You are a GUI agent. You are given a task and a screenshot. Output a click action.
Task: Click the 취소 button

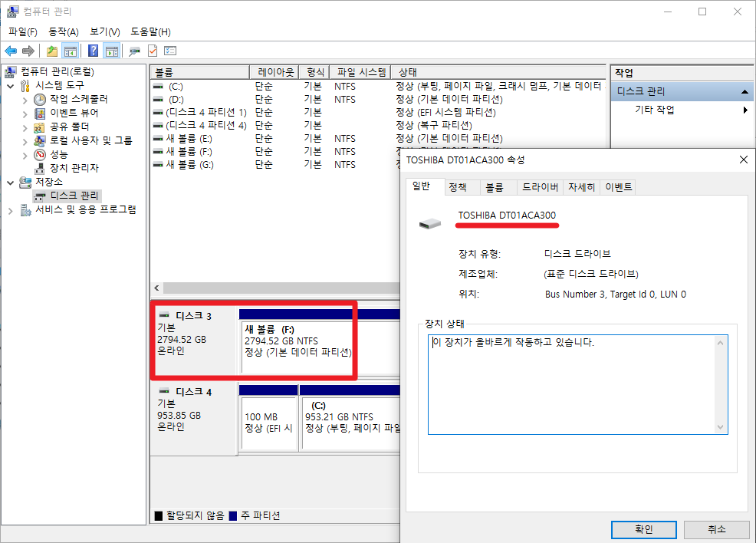[x=716, y=529]
